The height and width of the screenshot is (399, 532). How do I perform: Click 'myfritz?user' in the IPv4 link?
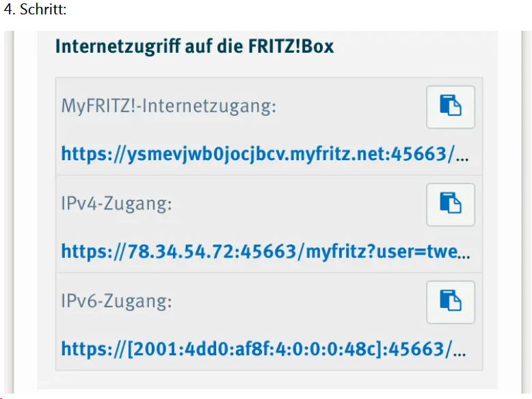(x=355, y=252)
